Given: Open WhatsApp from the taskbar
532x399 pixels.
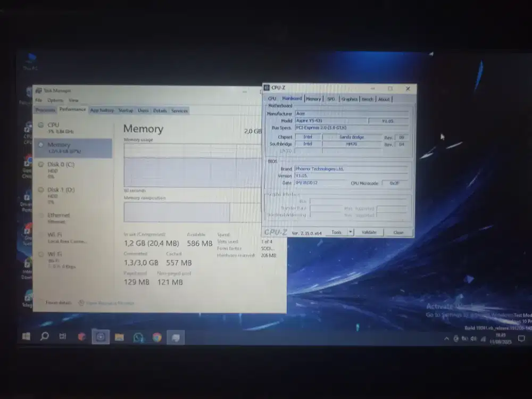Looking at the screenshot, I should 138,337.
